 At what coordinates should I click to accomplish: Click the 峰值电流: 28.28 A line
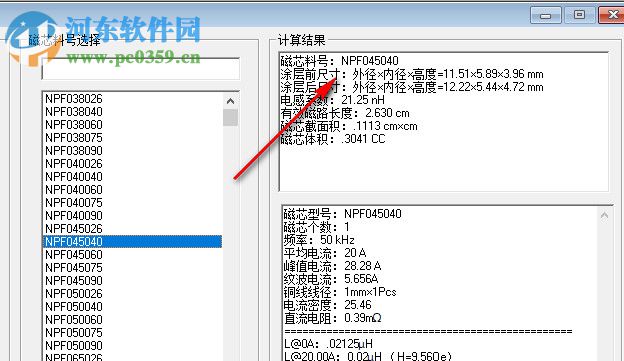(332, 266)
